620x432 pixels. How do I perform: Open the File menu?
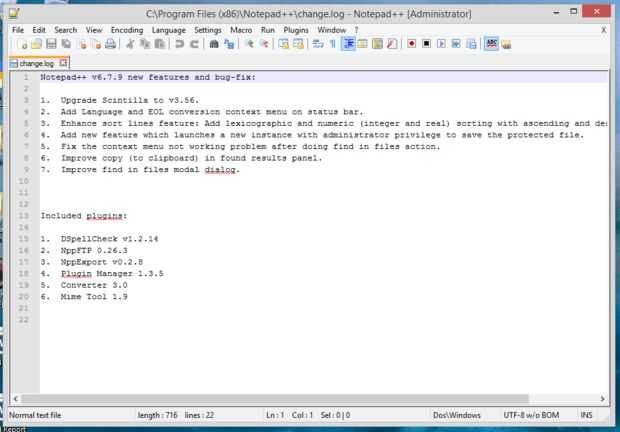[x=18, y=30]
